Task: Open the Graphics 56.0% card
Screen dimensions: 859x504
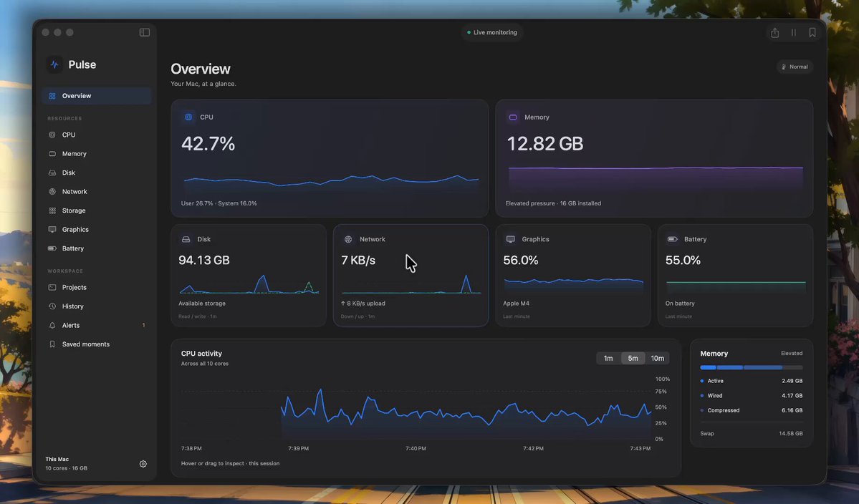Action: [x=573, y=275]
